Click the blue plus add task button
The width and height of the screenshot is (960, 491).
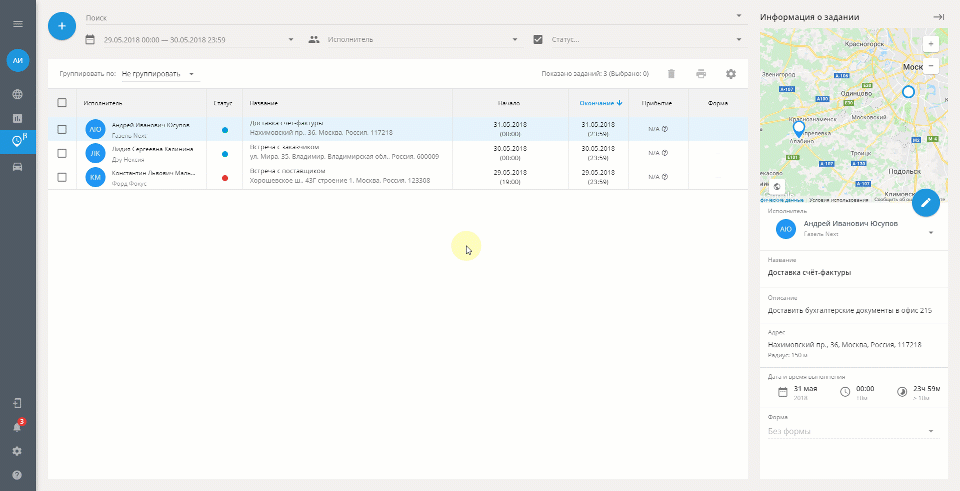coord(62,26)
